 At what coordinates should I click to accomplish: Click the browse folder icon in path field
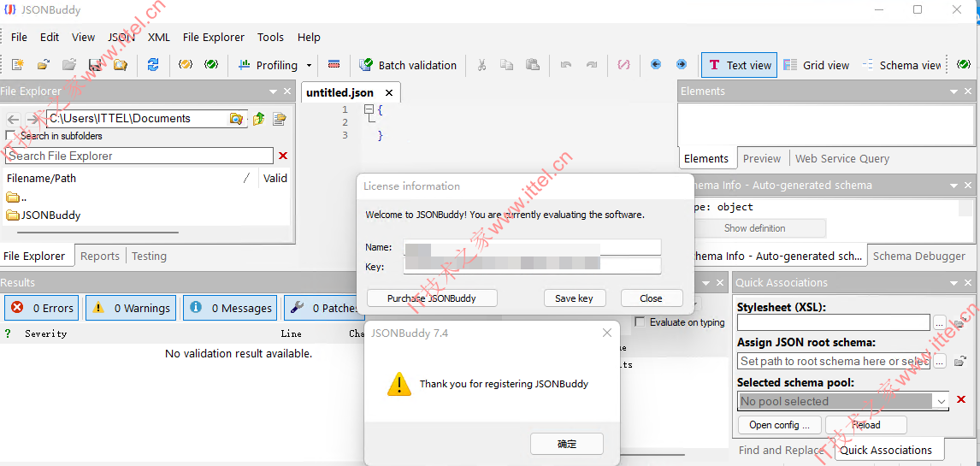click(236, 119)
